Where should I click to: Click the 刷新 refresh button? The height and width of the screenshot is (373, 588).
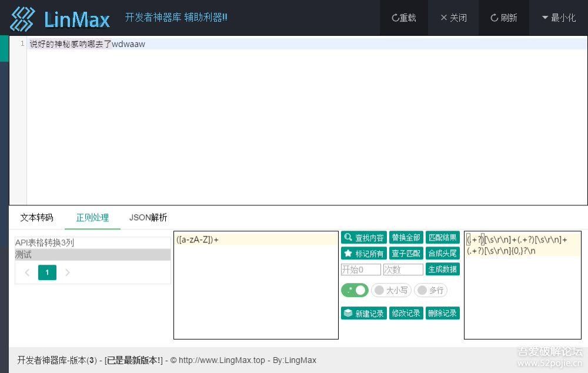point(504,18)
